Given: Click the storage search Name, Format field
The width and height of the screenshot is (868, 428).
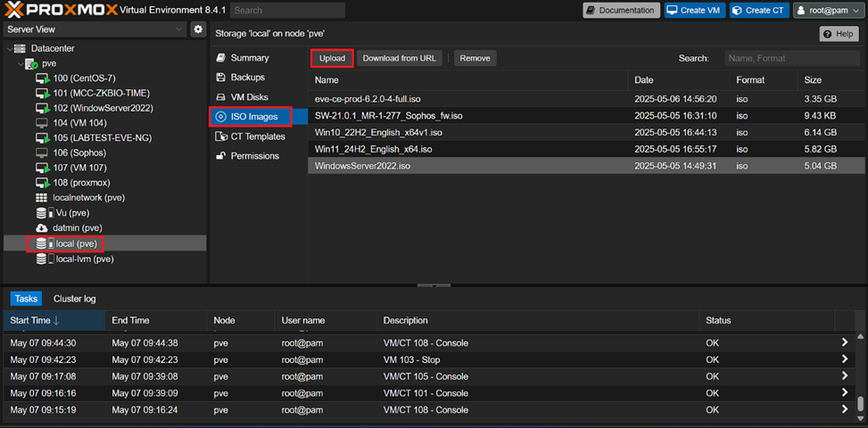Looking at the screenshot, I should [791, 58].
